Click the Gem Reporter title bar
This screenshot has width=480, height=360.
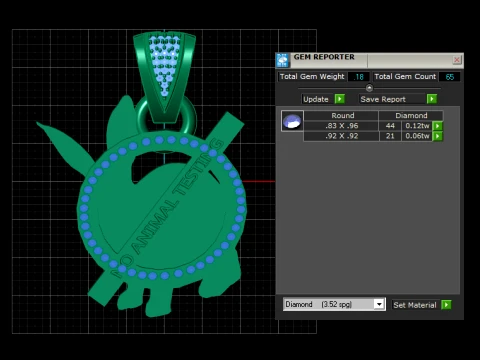(370, 60)
